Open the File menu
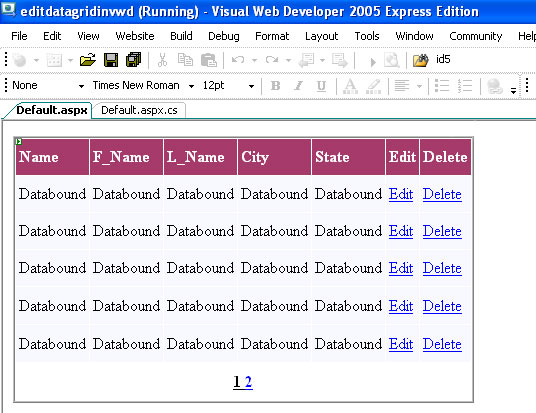 pos(19,36)
